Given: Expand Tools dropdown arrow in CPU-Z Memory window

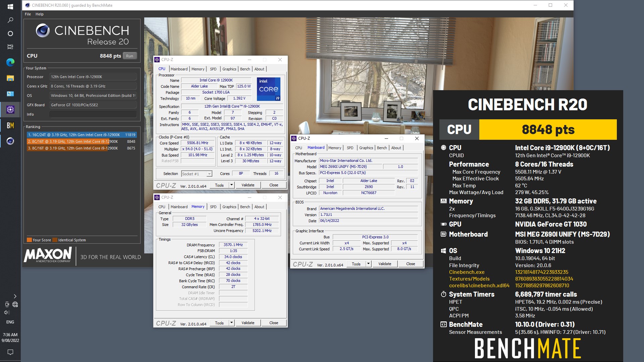Looking at the screenshot, I should pyautogui.click(x=231, y=323).
